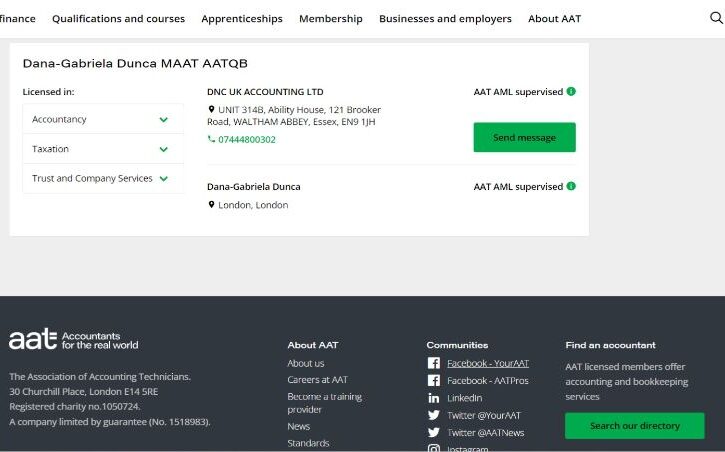Open Qualifications and courses menu
This screenshot has height=452, width=725.
tap(118, 19)
